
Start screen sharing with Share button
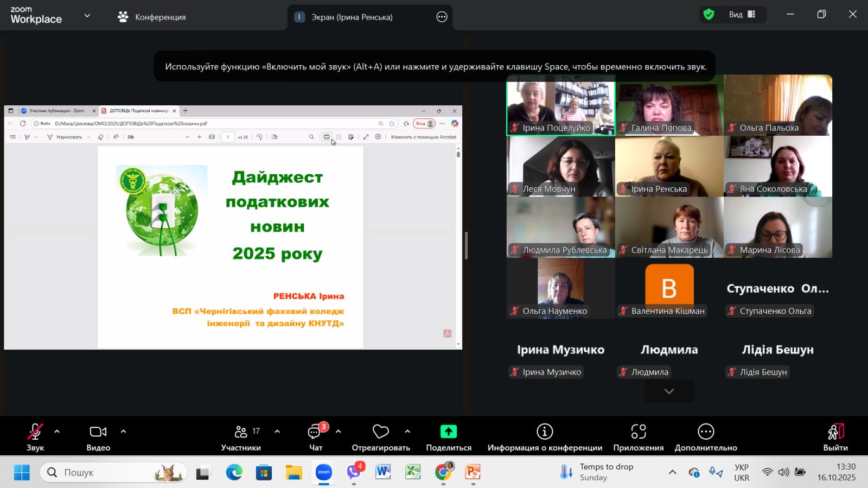pos(448,438)
